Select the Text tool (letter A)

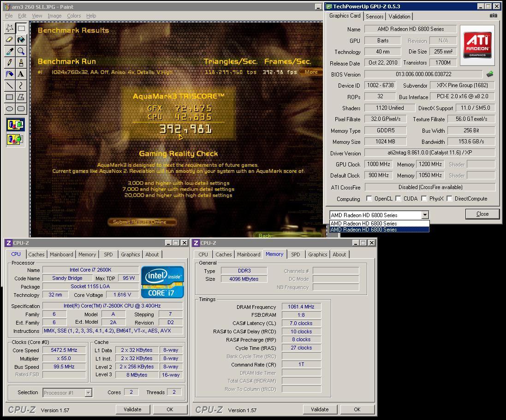(x=21, y=74)
